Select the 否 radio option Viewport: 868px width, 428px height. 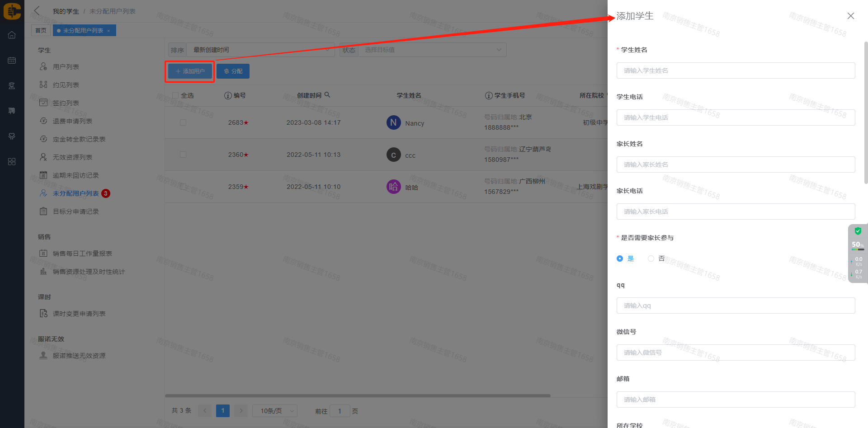651,259
